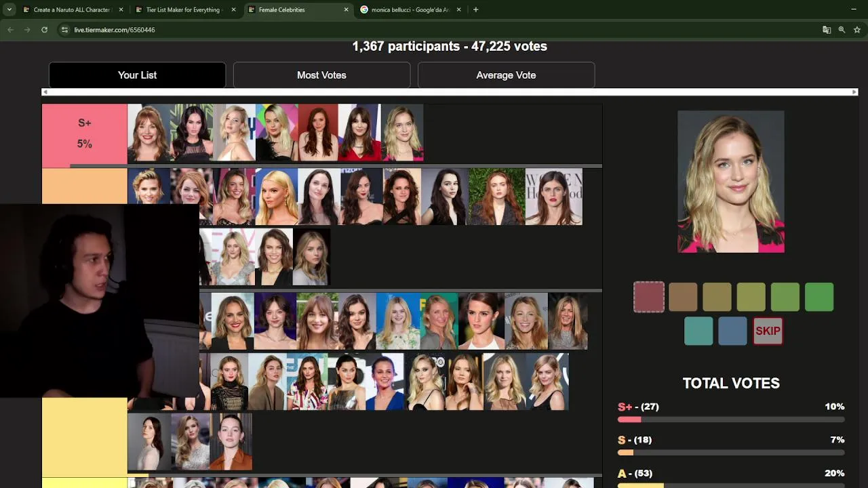Go back with the browser back arrow

click(10, 30)
